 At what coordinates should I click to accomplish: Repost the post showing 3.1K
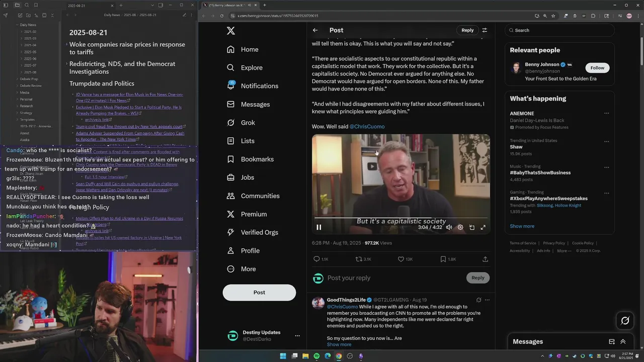coord(359,259)
